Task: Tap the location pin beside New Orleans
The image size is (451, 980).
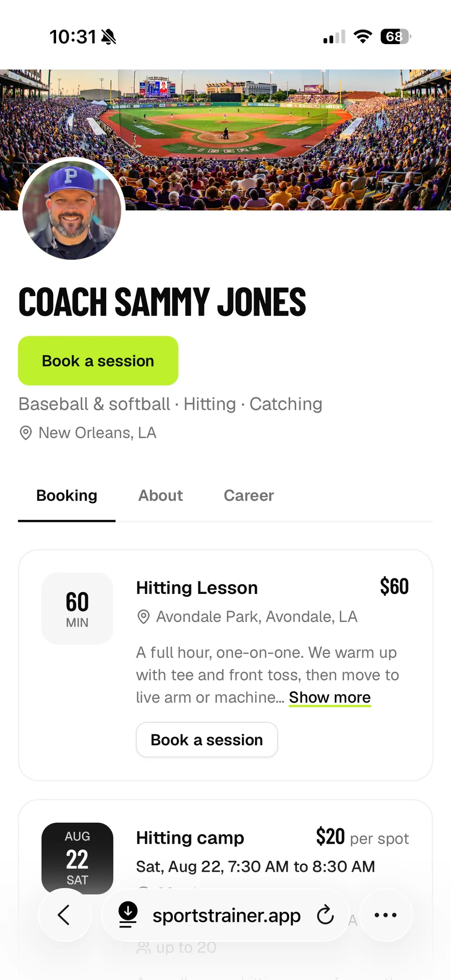Action: pyautogui.click(x=26, y=433)
